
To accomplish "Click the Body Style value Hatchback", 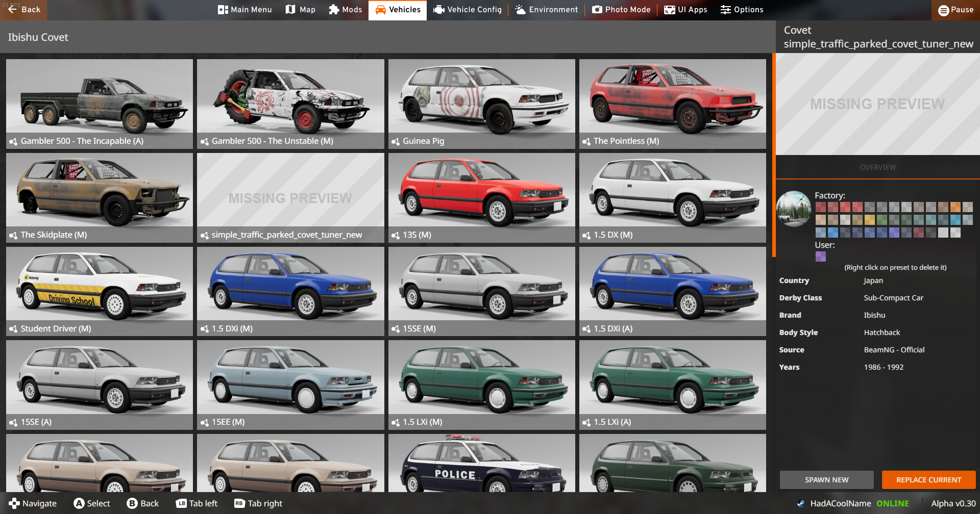I will click(x=882, y=332).
